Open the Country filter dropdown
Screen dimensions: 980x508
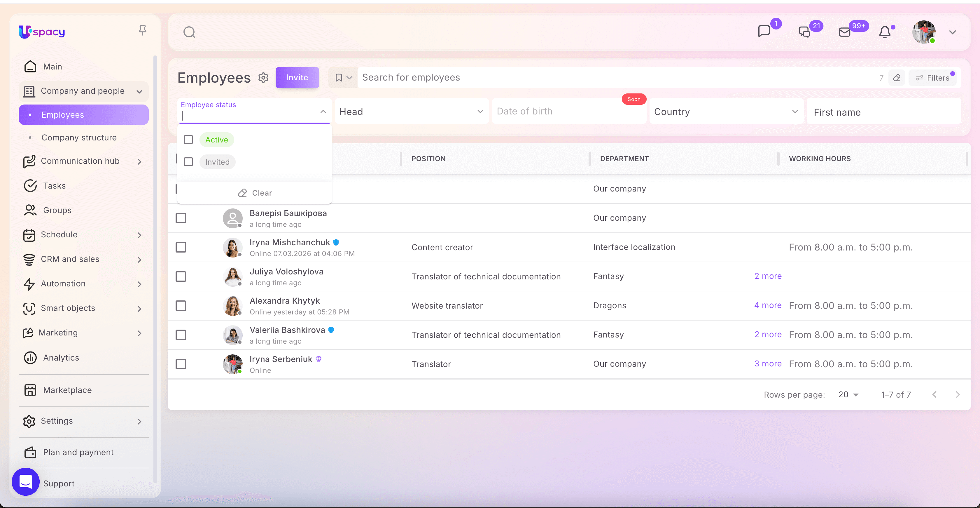[726, 112]
